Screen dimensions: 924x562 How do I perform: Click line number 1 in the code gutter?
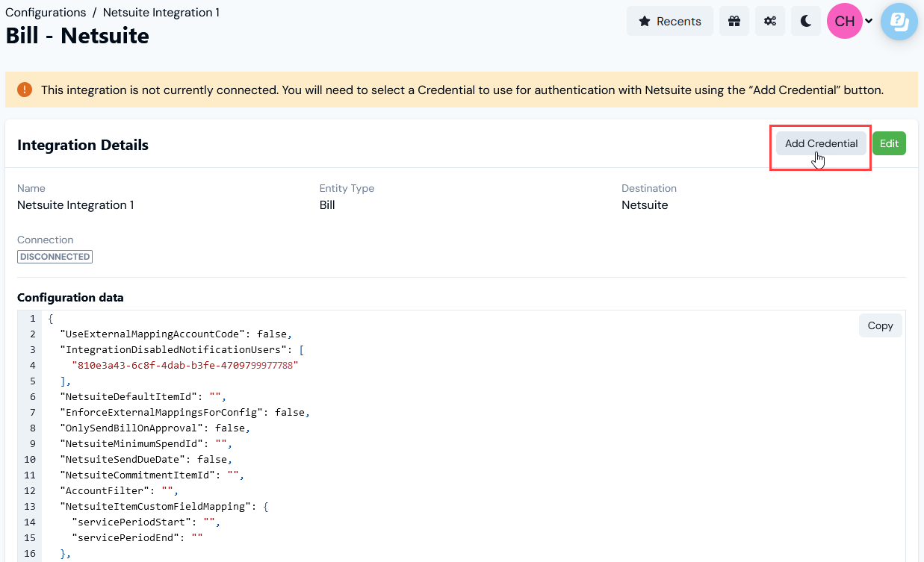(x=31, y=318)
